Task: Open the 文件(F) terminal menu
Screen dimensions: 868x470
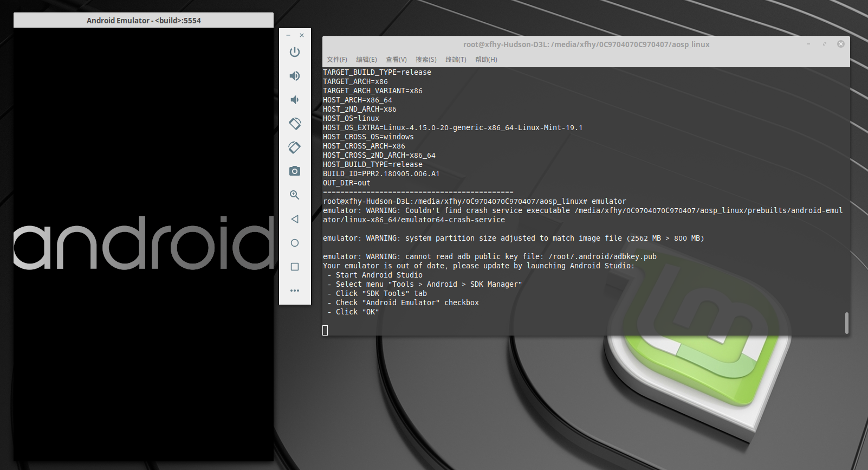Action: 337,60
